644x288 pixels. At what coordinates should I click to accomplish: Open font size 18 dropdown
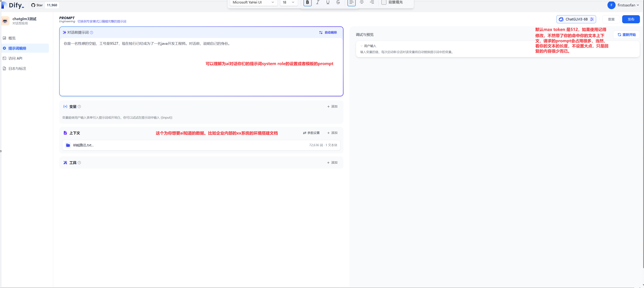click(x=289, y=3)
